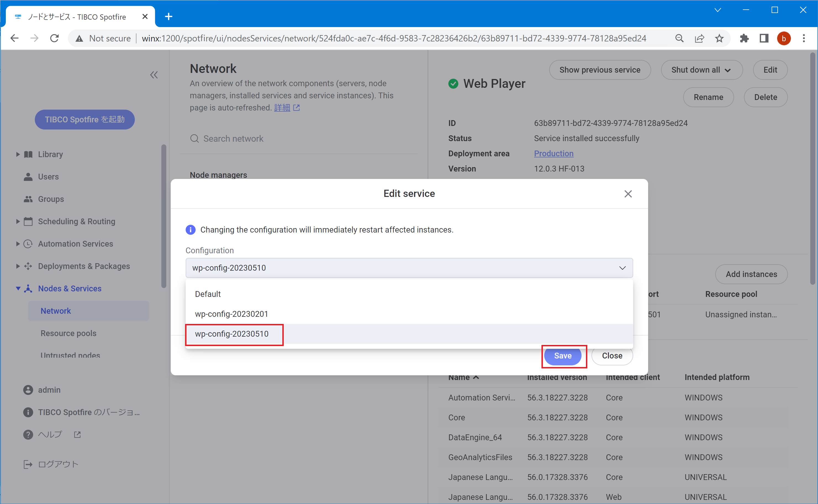The image size is (818, 504).
Task: Expand the Automation Services node
Action: click(18, 244)
